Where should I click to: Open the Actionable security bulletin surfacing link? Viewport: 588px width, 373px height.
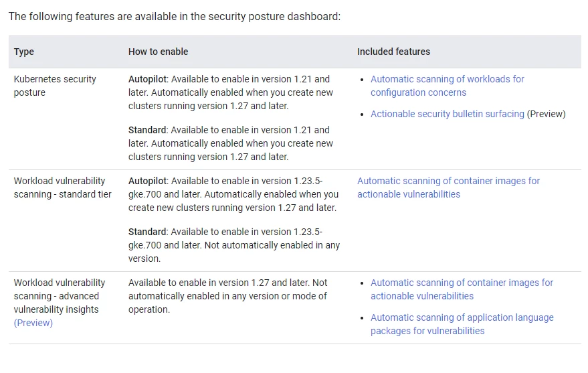click(447, 114)
